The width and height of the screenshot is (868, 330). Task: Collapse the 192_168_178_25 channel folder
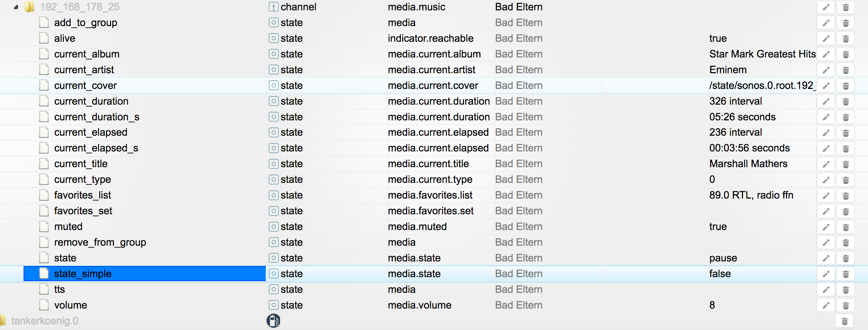16,7
